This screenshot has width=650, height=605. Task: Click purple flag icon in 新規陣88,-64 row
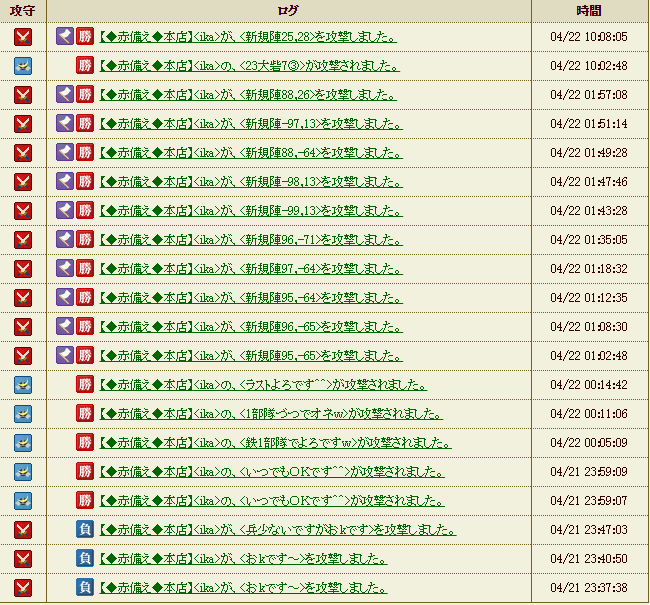click(x=65, y=153)
